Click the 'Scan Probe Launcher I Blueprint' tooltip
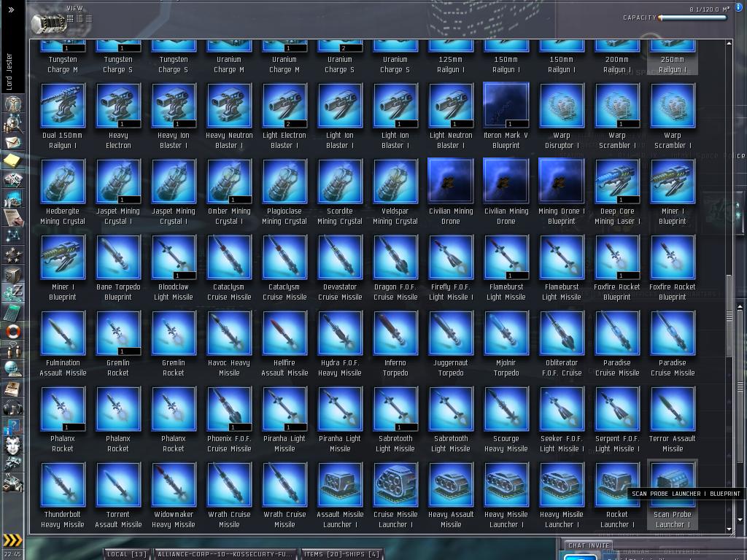Image resolution: width=747 pixels, height=560 pixels. click(x=686, y=494)
